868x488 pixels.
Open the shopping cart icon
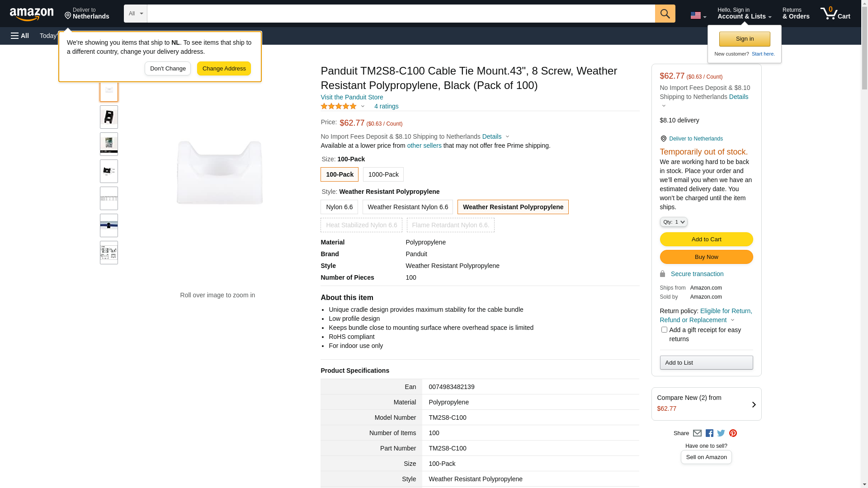pyautogui.click(x=835, y=14)
